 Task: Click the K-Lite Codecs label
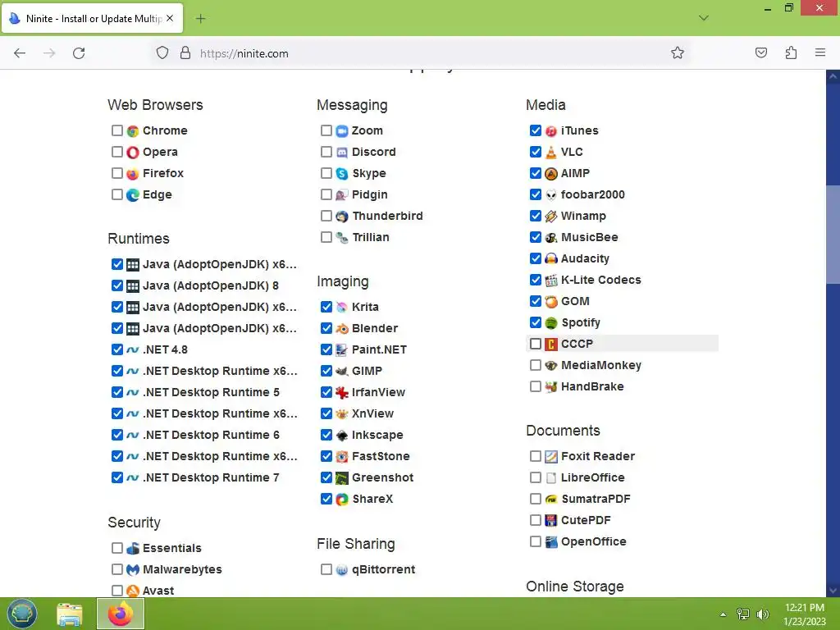600,280
